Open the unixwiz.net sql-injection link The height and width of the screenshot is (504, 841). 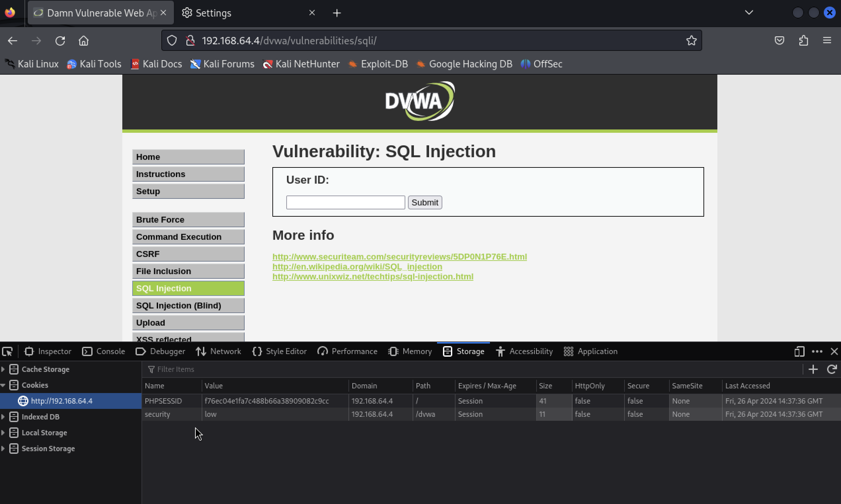pyautogui.click(x=373, y=276)
